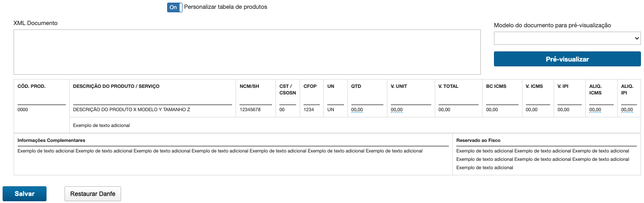Toggle the Personalizar tabela de produtos switch
Screen dimensions: 644x203
coord(175,7)
